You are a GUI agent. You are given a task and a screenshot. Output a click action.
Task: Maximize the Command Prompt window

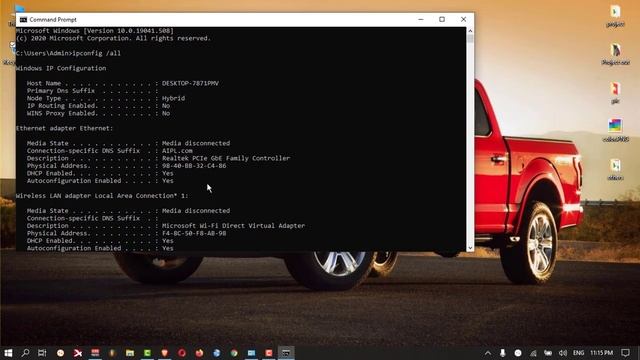tap(442, 20)
